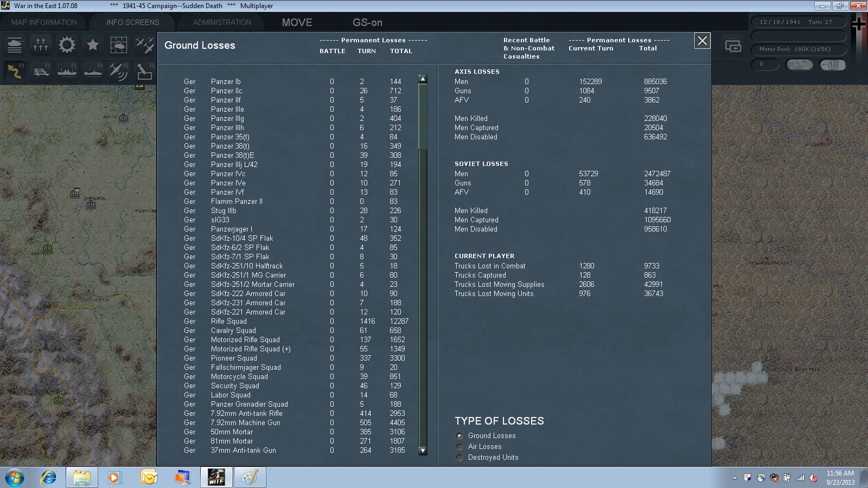The width and height of the screenshot is (868, 488).
Task: Click the MOVE mode label
Action: (297, 22)
